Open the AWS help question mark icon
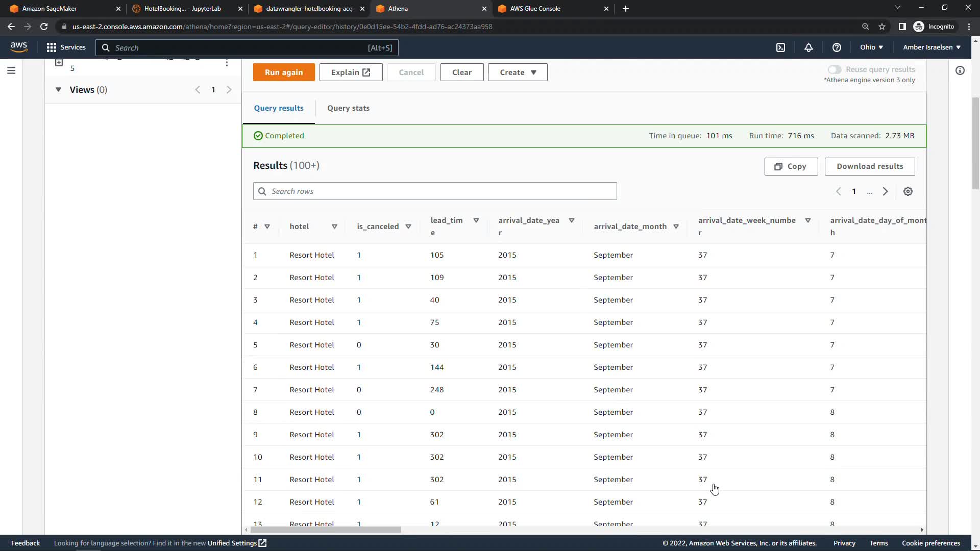The width and height of the screenshot is (980, 551). [837, 47]
